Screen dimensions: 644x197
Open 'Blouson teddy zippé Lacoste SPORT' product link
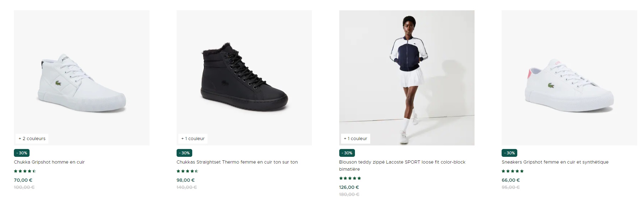click(x=402, y=165)
